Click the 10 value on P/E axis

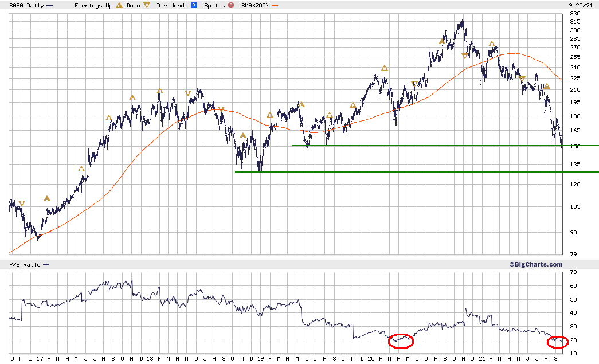[573, 353]
